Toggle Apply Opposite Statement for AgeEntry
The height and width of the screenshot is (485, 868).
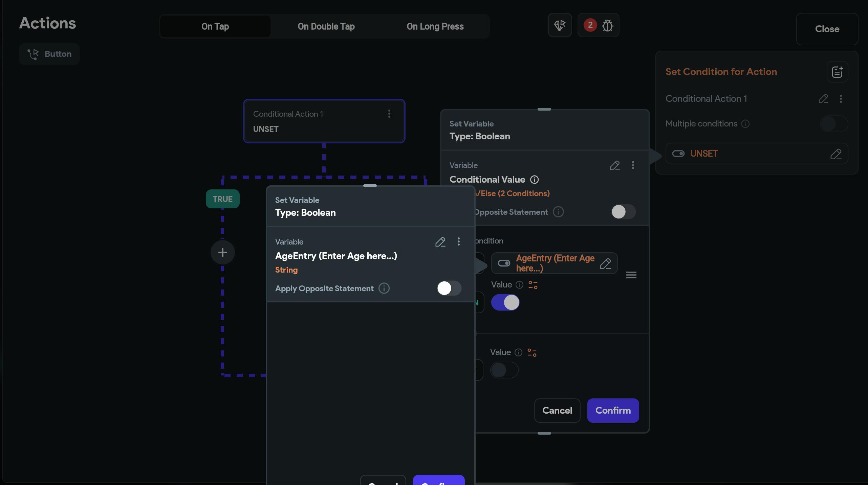(x=449, y=288)
